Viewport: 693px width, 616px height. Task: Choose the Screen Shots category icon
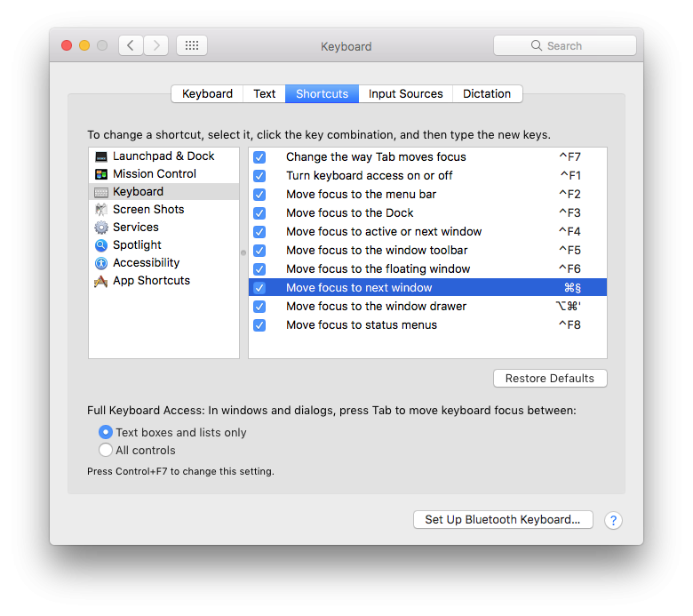tap(101, 210)
